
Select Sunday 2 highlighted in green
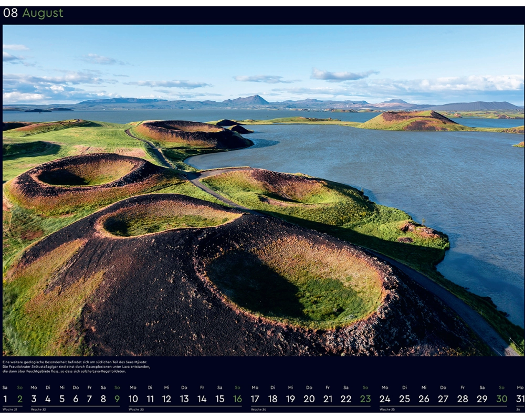tap(20, 399)
